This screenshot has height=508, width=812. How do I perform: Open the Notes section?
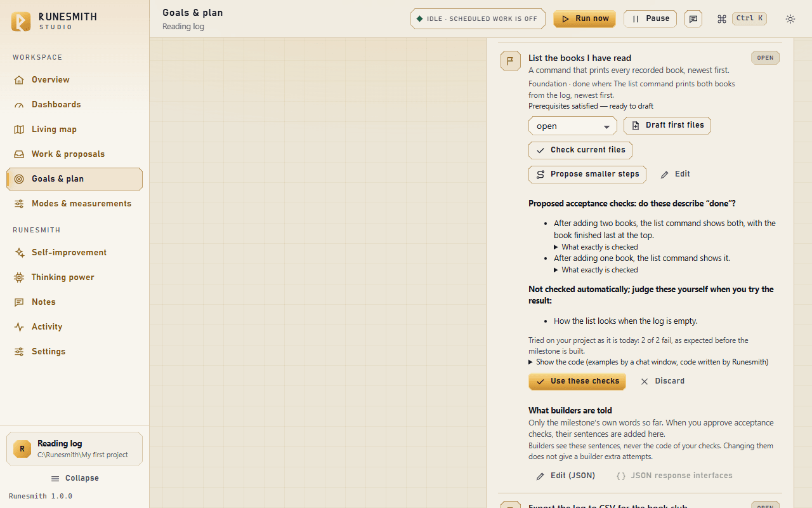[x=74, y=302]
